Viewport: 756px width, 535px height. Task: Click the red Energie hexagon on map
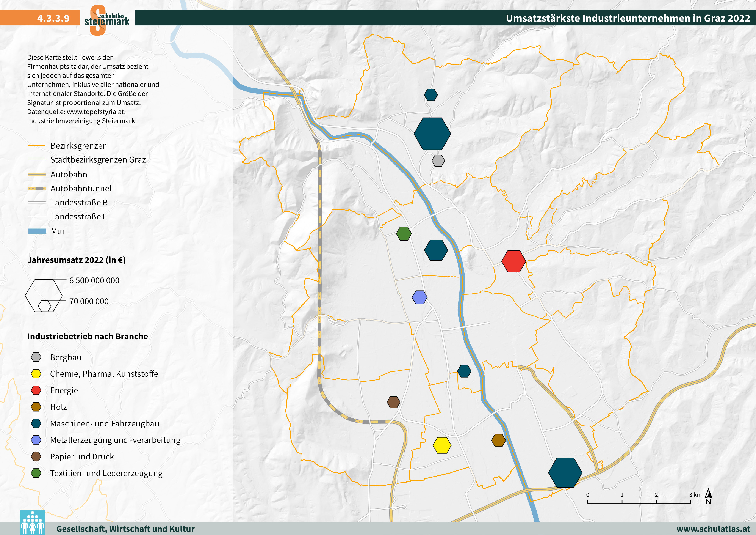pos(514,261)
